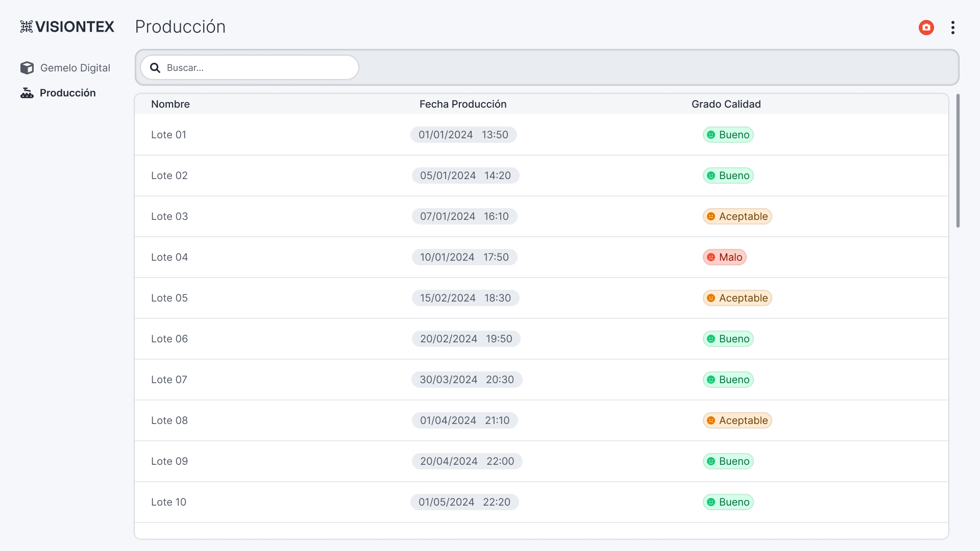Screen dimensions: 980x551
Task: Click the Bueno badge for Lote 02
Action: [x=728, y=176]
